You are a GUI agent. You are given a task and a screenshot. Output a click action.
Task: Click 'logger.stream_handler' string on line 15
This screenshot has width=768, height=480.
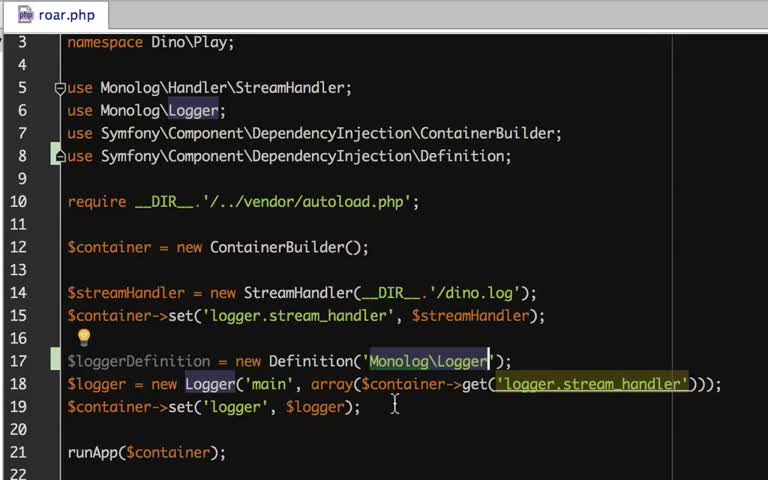click(298, 315)
